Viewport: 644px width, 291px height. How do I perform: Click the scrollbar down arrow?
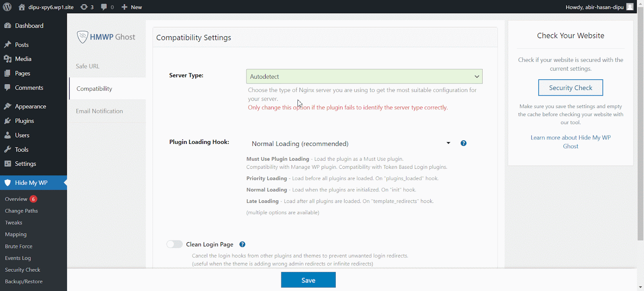(x=640, y=287)
